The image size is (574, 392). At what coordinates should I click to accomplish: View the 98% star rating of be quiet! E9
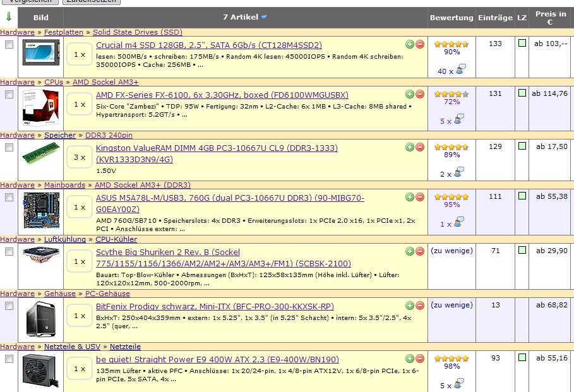pos(451,359)
